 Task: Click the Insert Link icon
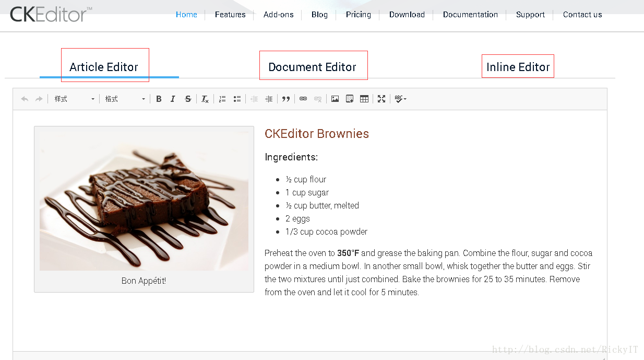(303, 99)
